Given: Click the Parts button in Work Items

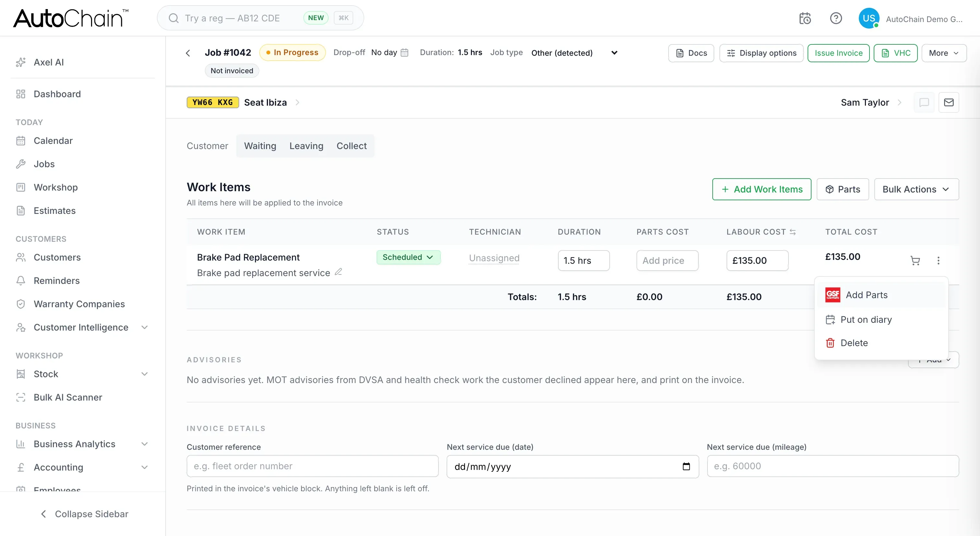Looking at the screenshot, I should coord(843,190).
